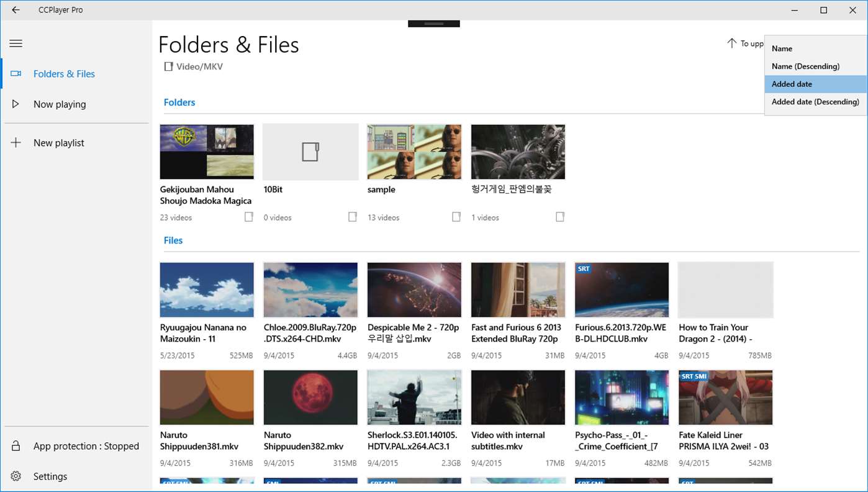Viewport: 868px width, 492px height.
Task: Click the Folders section label
Action: coord(179,102)
